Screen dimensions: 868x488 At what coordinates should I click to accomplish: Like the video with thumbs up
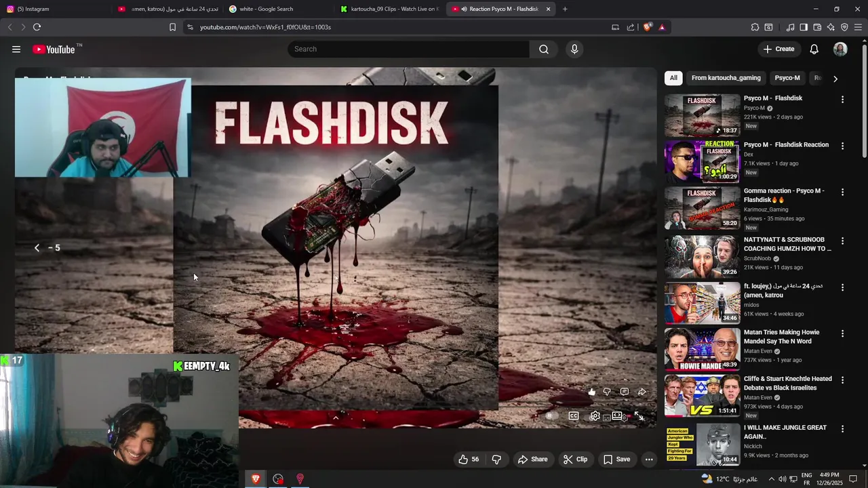point(469,460)
